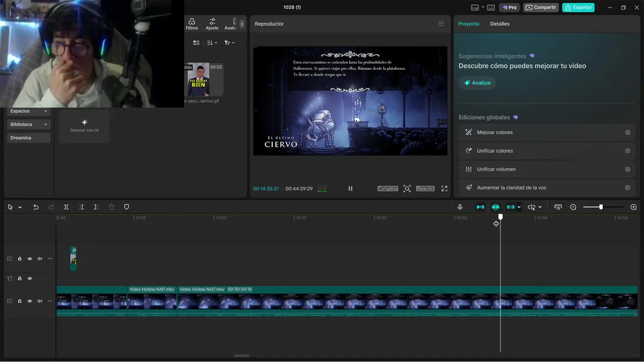Toggle clip linking button
Image resolution: width=644 pixels, height=362 pixels.
[x=511, y=207]
